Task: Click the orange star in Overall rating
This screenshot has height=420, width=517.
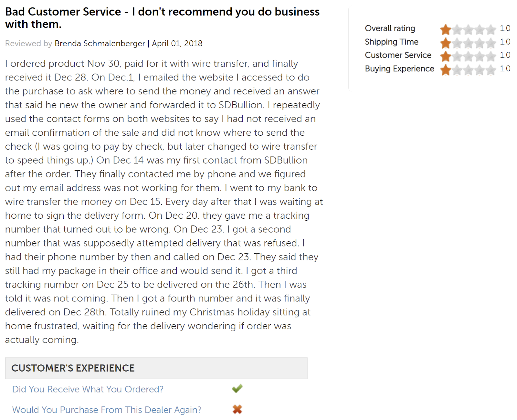Action: 446,29
